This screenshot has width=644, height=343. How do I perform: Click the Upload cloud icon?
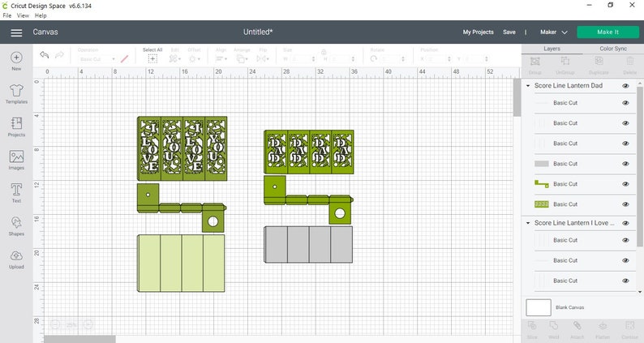16,255
